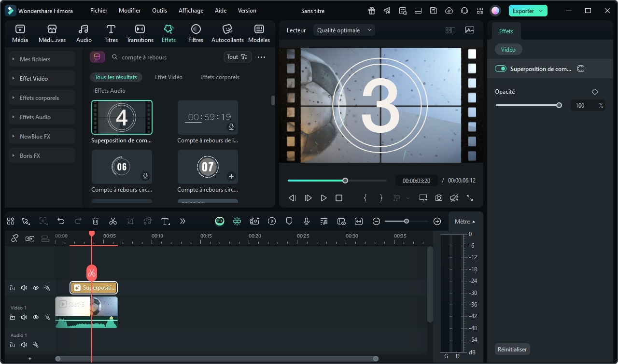Undo the last action
Image resolution: width=618 pixels, height=364 pixels.
click(x=61, y=221)
